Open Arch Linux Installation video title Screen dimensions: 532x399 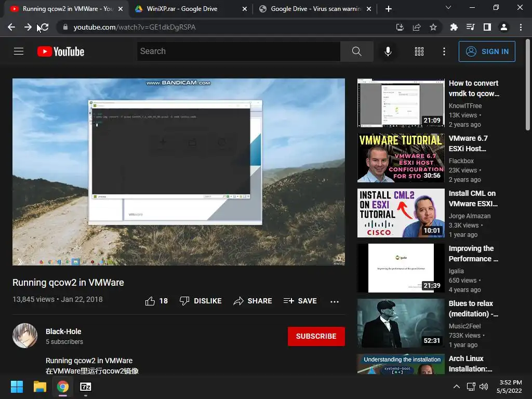pyautogui.click(x=470, y=364)
